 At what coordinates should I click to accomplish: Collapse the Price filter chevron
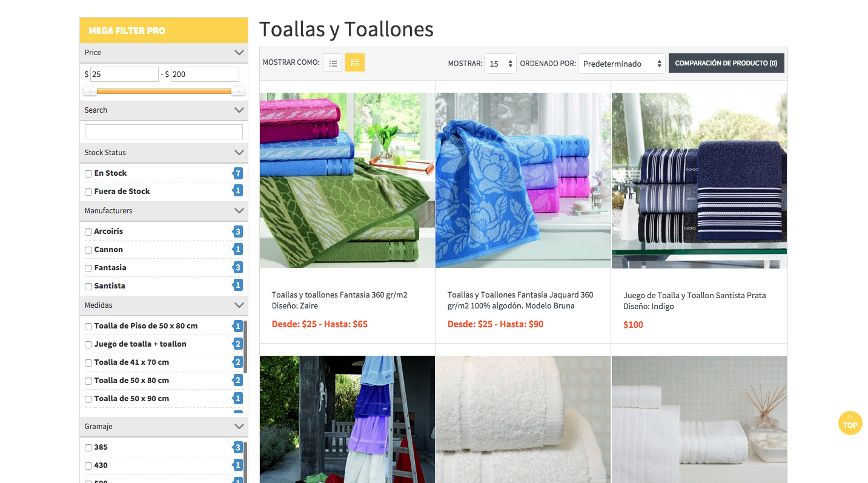239,53
